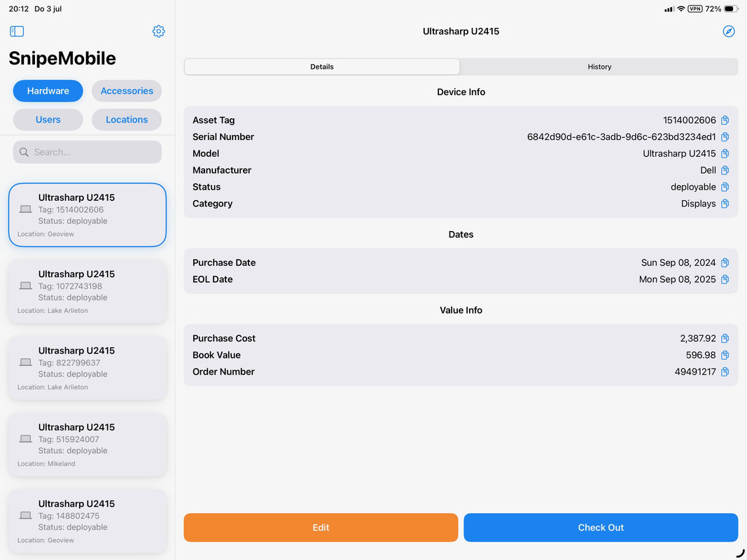Copy the Purchase Date value
747x560 pixels.
pyautogui.click(x=725, y=262)
